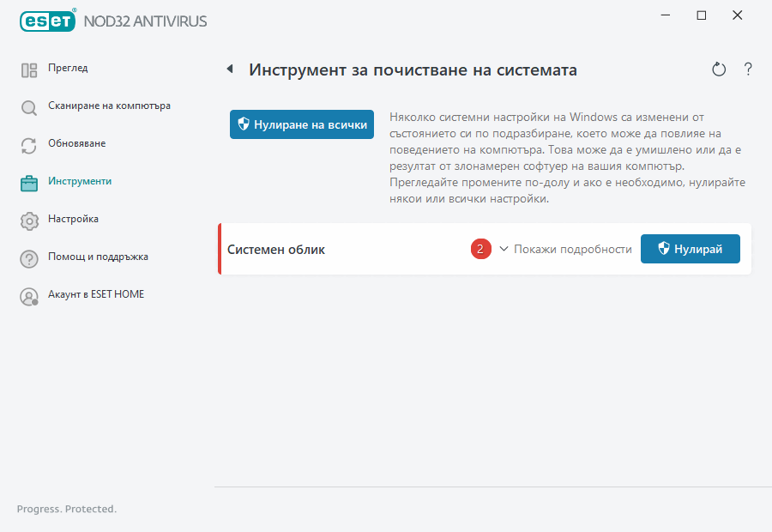This screenshot has height=532, width=772.
Task: Expand Покажи подробности for Системен облик
Action: click(572, 249)
